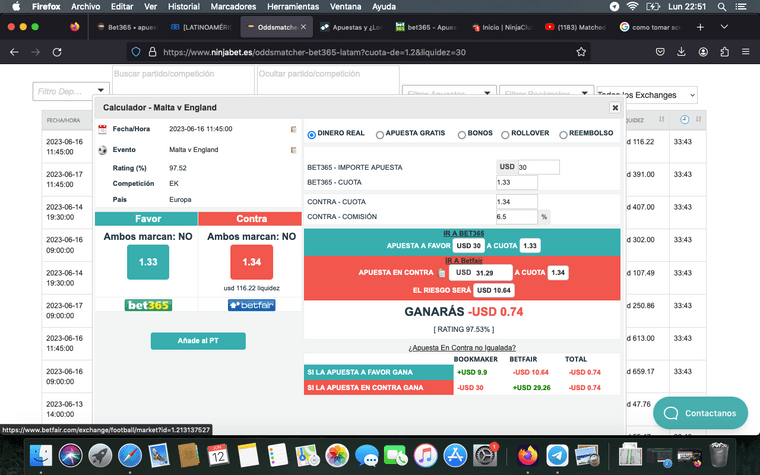Open the Firefox downloads icon
This screenshot has height=475, width=760.
[x=681, y=52]
